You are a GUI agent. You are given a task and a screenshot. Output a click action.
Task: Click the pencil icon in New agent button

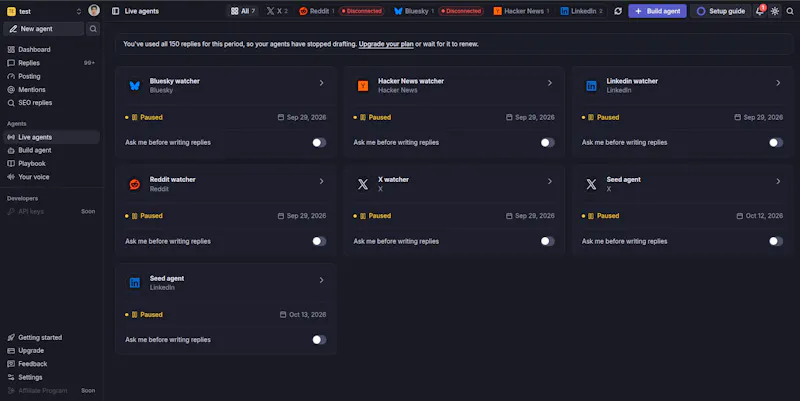(13, 29)
